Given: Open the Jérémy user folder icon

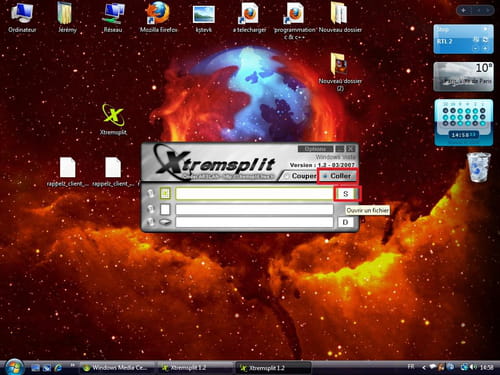Looking at the screenshot, I should (x=67, y=17).
